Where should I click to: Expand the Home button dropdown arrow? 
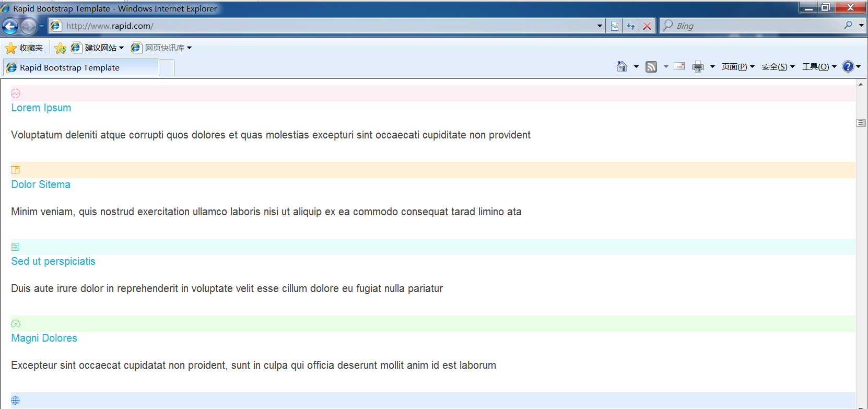point(636,66)
